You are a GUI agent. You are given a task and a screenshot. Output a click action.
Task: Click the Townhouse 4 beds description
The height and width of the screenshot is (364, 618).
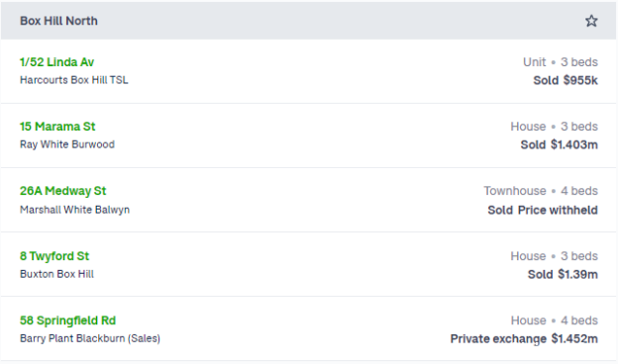541,191
